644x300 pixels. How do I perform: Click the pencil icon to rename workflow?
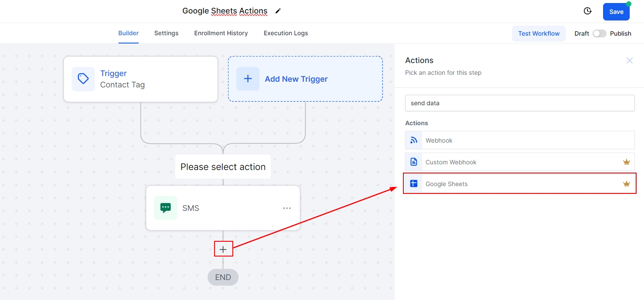click(278, 11)
